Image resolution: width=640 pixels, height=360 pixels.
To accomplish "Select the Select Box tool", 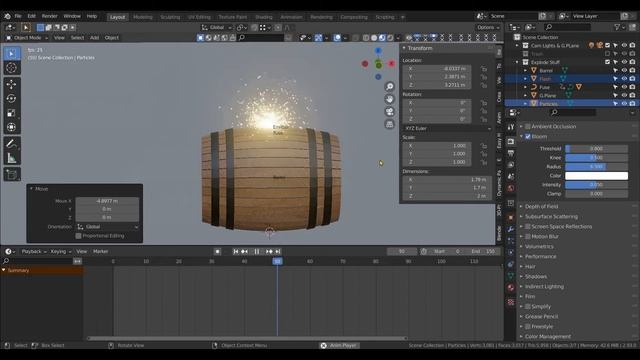I will [12, 54].
